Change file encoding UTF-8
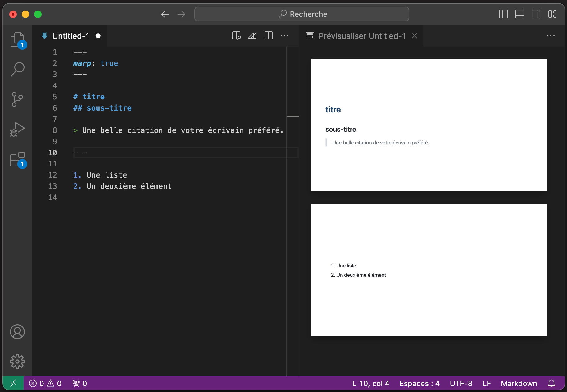 (x=461, y=383)
